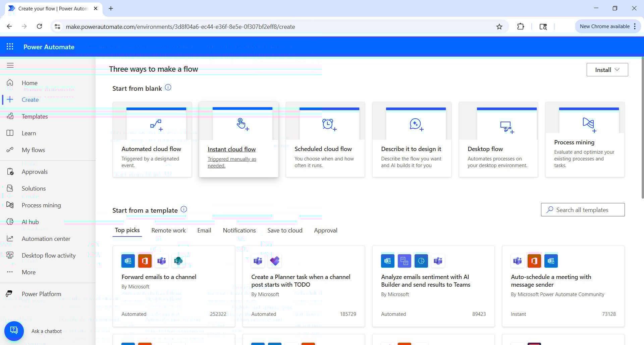Click the Learn book icon

coord(10,133)
